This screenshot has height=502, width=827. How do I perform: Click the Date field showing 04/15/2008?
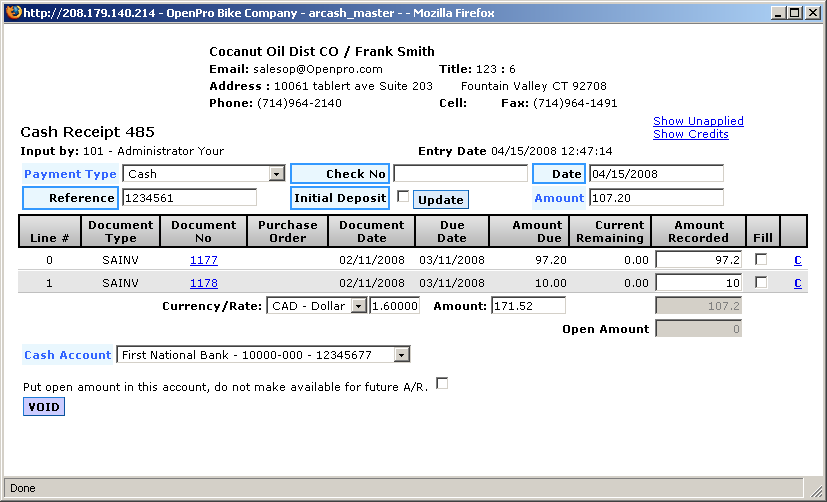pyautogui.click(x=655, y=174)
